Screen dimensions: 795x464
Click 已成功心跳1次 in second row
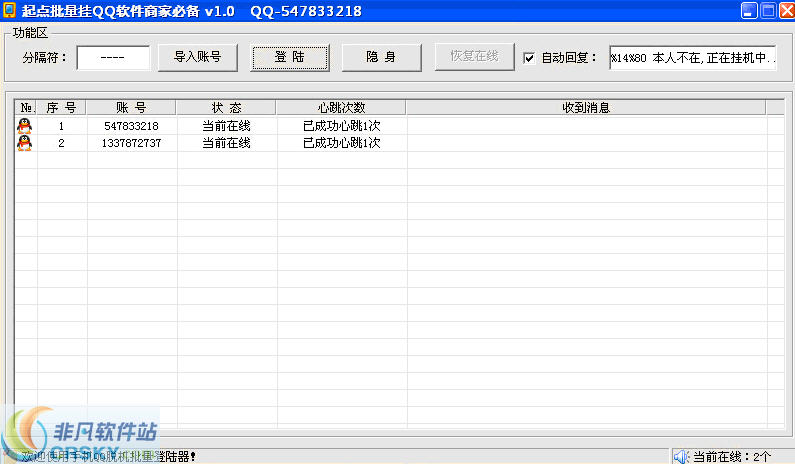pyautogui.click(x=342, y=143)
